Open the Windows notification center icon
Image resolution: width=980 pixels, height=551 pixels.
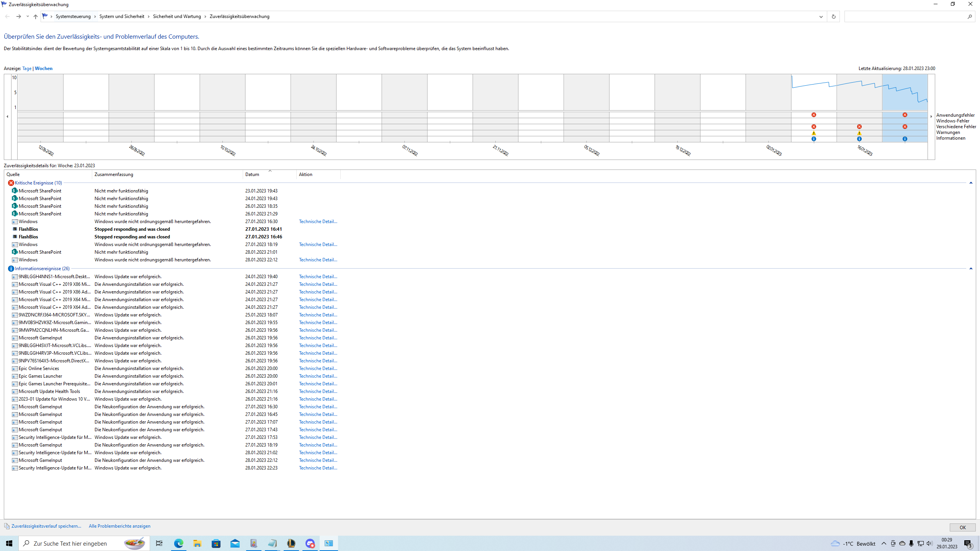[968, 543]
